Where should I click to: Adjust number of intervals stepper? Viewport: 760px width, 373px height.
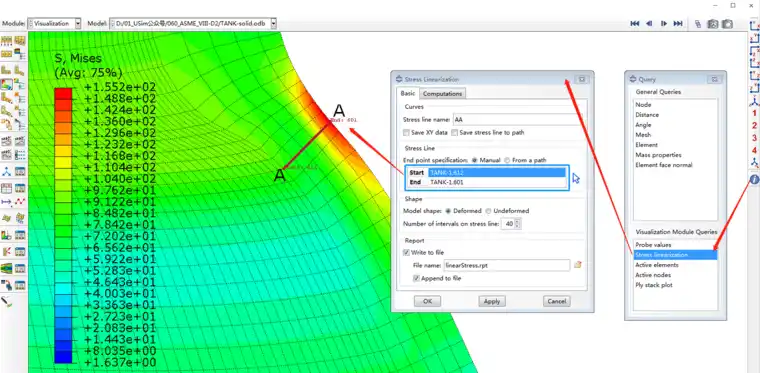pos(518,224)
